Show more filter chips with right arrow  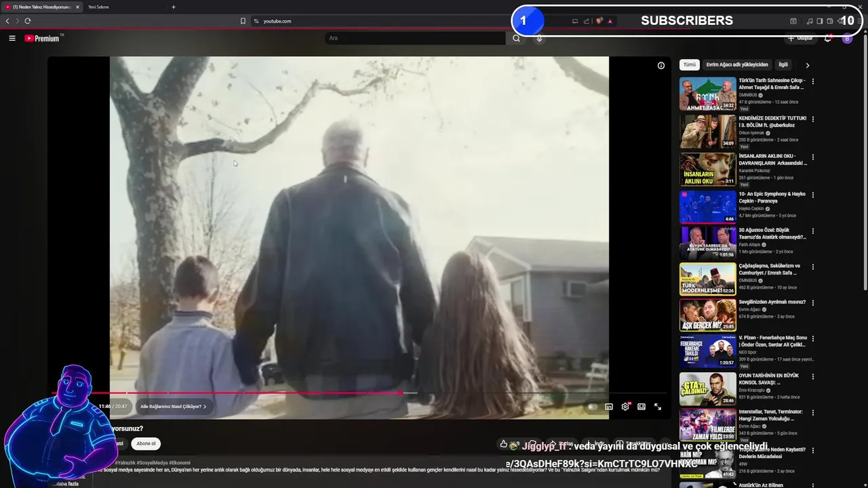point(807,65)
